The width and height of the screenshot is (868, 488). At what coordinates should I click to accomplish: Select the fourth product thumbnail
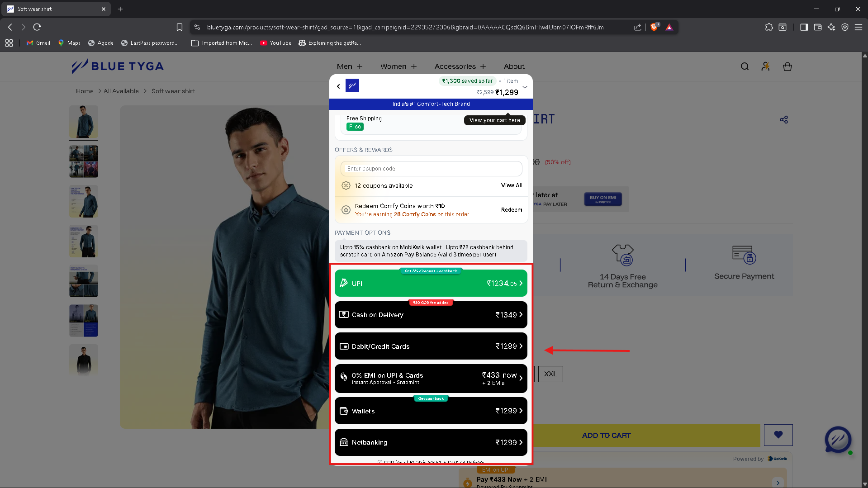[84, 241]
